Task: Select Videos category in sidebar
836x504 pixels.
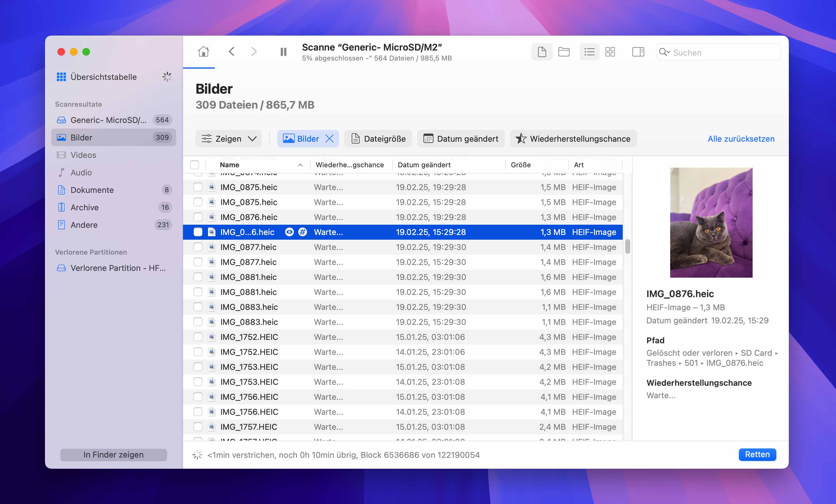Action: (x=114, y=155)
